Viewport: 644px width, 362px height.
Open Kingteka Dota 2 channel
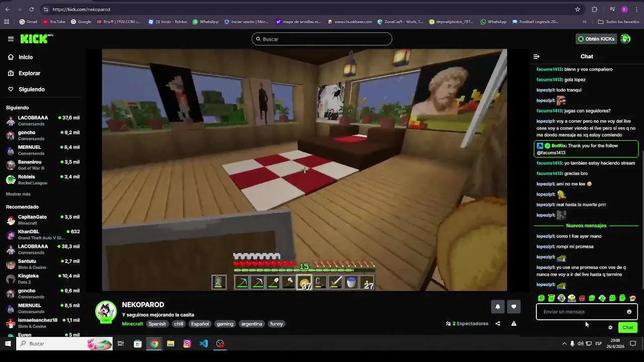(43, 279)
